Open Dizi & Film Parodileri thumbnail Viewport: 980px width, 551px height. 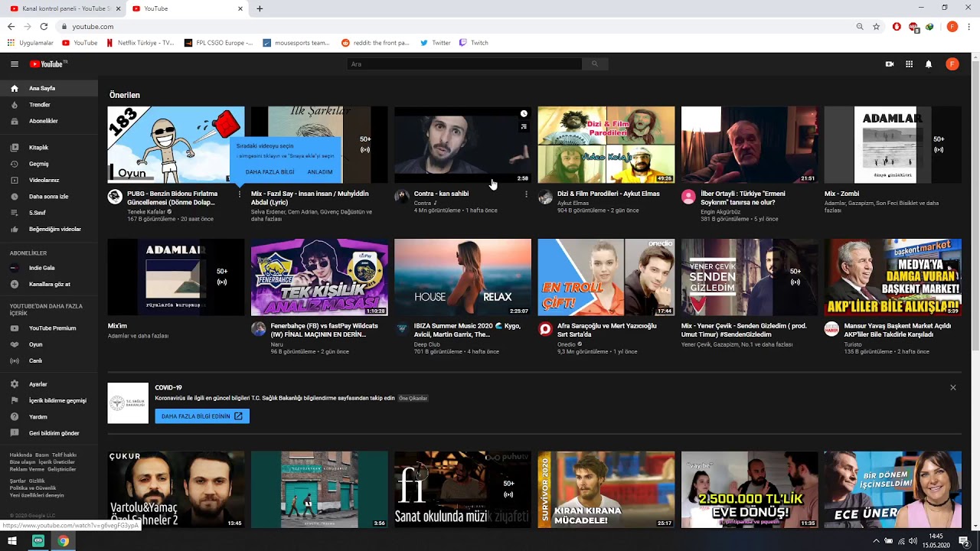[x=606, y=145]
